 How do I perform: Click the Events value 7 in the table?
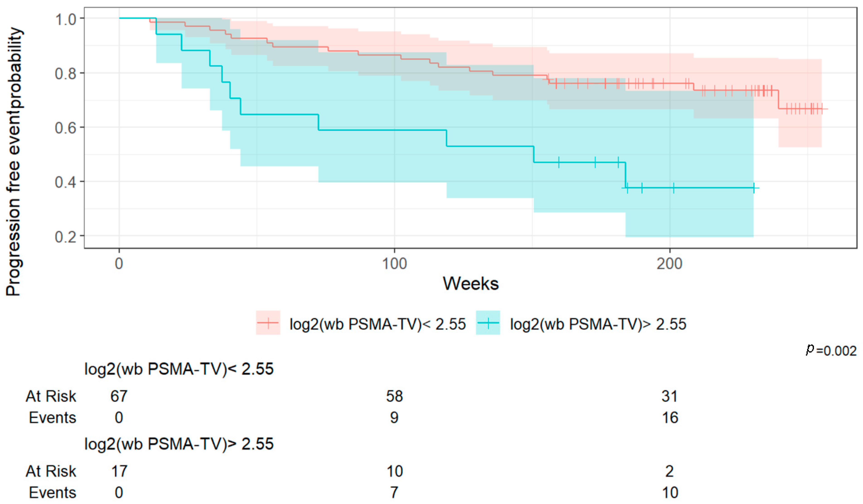coord(394,493)
